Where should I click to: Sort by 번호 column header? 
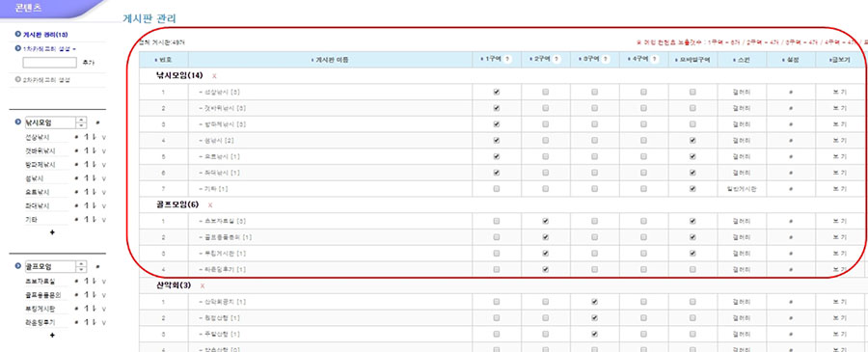click(163, 59)
